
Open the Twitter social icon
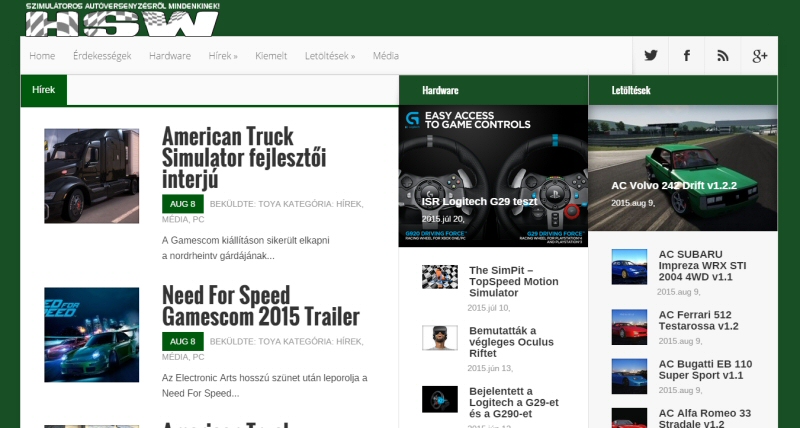click(651, 56)
